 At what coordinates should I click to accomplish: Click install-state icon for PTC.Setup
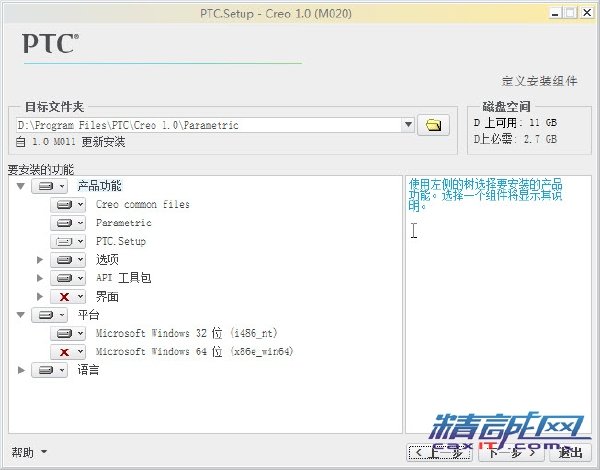coord(64,242)
